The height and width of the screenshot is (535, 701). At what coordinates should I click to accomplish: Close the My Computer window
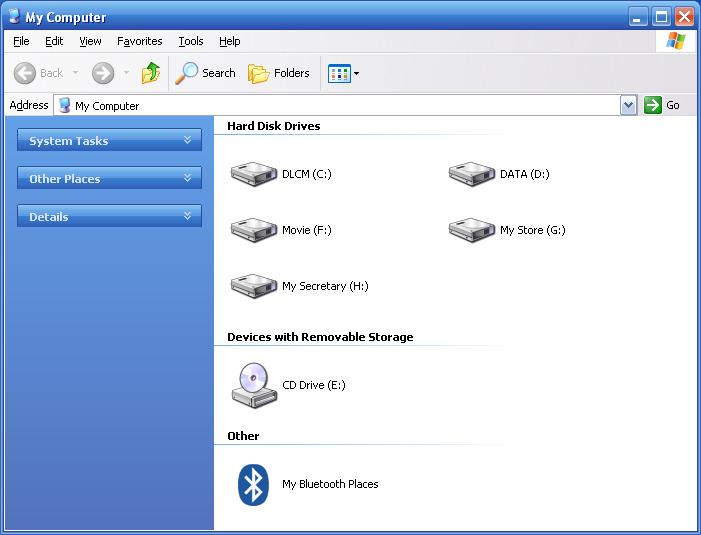[x=684, y=17]
